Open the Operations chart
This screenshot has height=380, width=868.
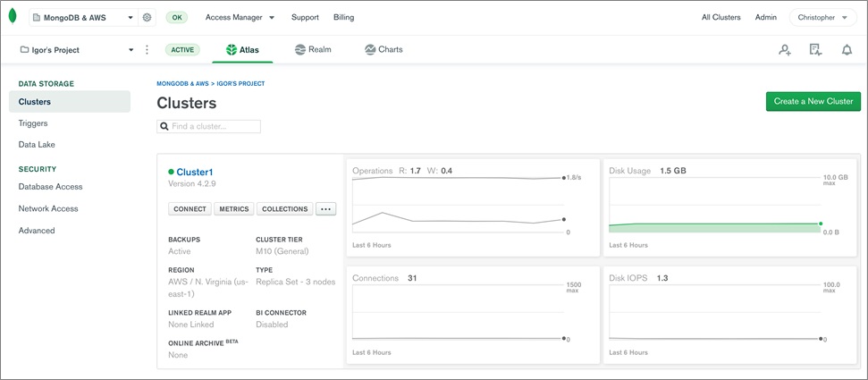coord(473,207)
